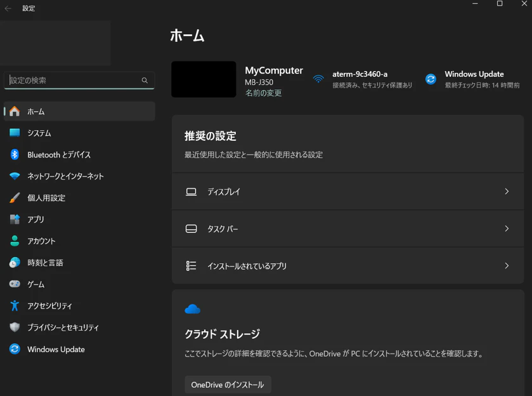Go to ネットワークとインターネット settings

click(x=79, y=176)
